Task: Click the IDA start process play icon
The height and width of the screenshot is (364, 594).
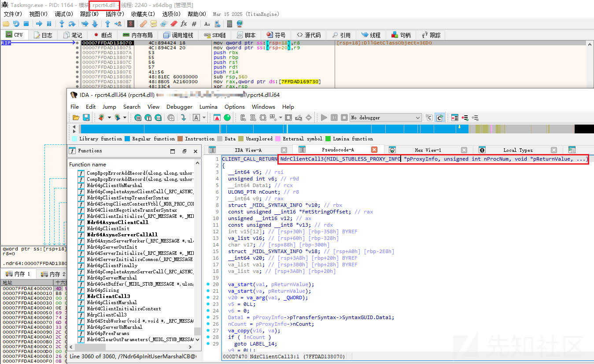Action: pyautogui.click(x=324, y=118)
